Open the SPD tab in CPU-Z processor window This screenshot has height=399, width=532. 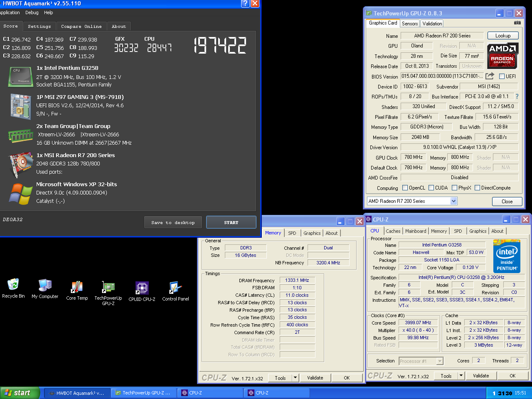point(458,231)
